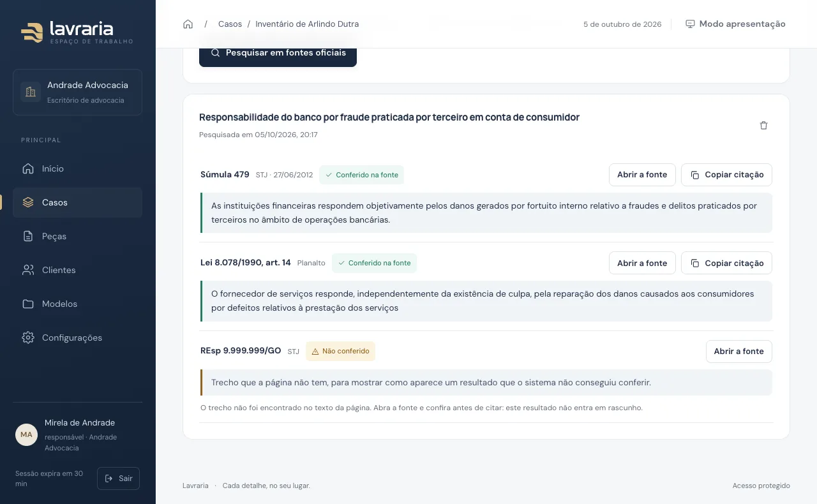
Task: Click Conferido na fonte badge for Lei 8.078/1990
Action: [374, 263]
